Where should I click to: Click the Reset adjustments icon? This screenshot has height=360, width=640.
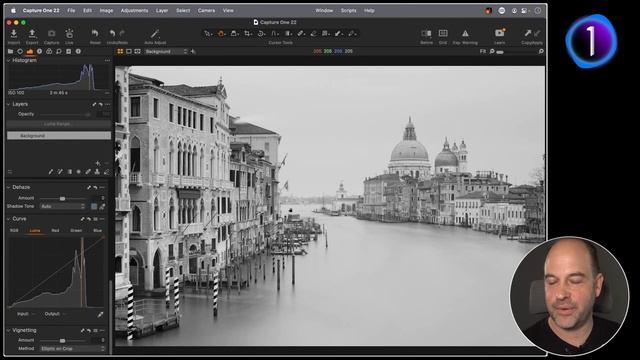click(95, 33)
